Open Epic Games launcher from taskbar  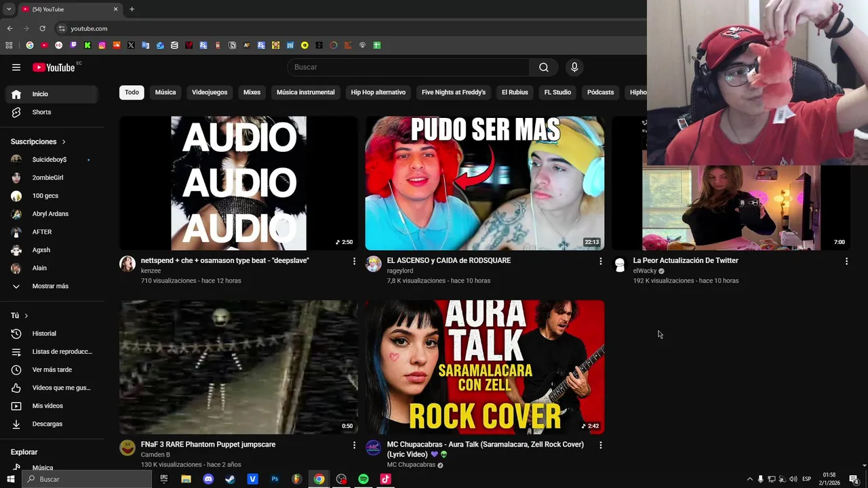(164, 479)
